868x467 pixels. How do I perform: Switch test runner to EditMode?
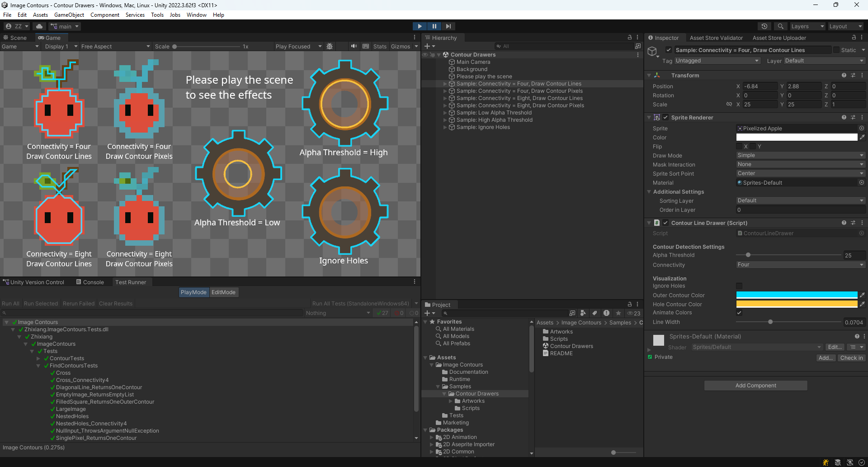[223, 292]
